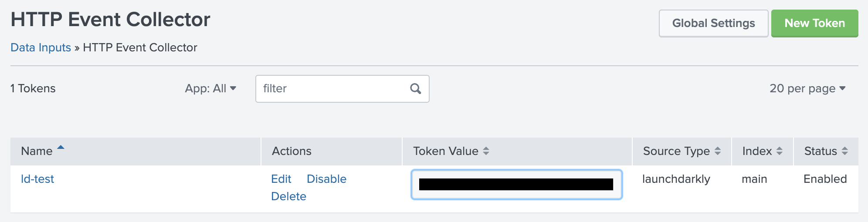Sort by Status column arrows

click(844, 151)
